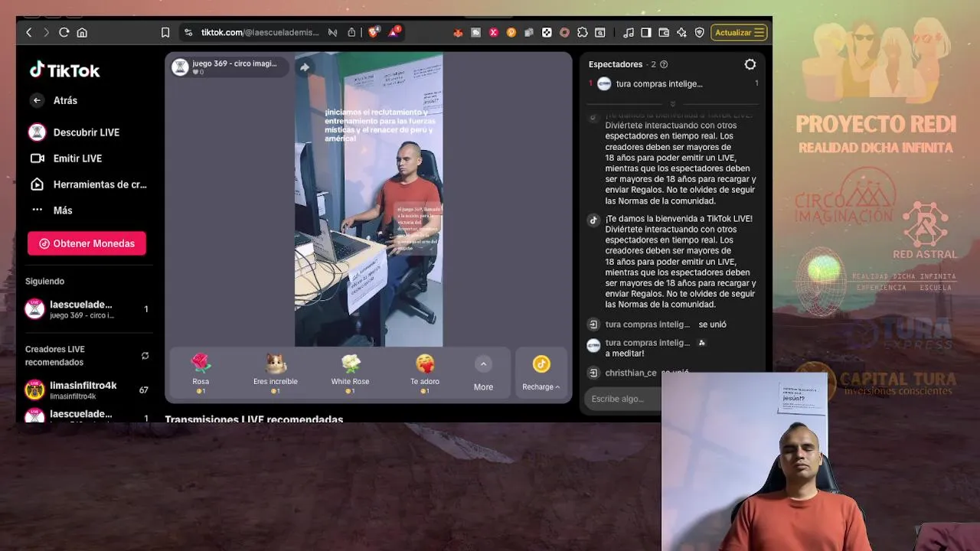The width and height of the screenshot is (980, 551).
Task: Share the live with arrow icon
Action: point(305,67)
